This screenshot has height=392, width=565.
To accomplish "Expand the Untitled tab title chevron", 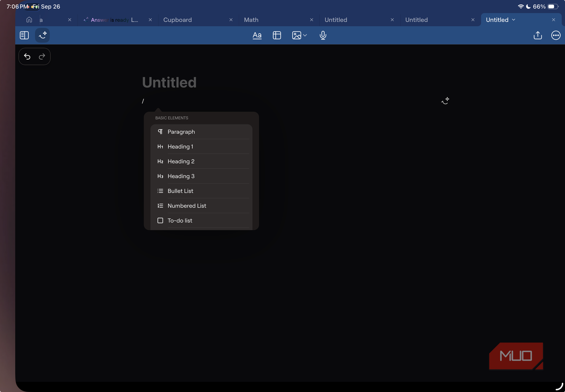I will 514,20.
